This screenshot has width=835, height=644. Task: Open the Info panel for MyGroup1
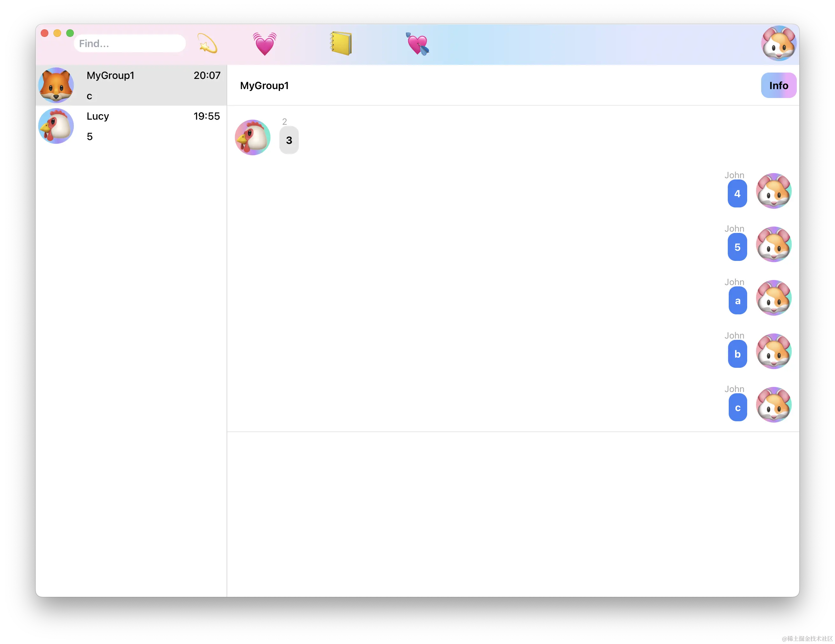(x=778, y=85)
